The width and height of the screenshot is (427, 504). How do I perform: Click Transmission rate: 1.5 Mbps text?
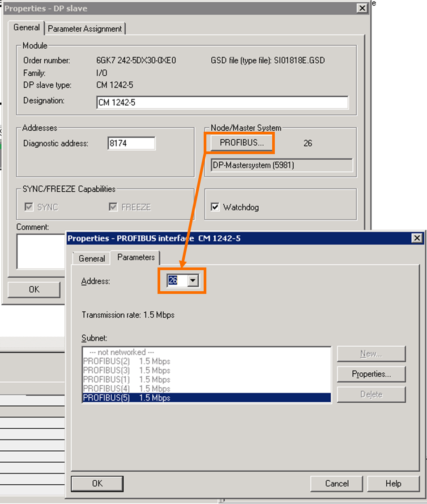pos(128,314)
